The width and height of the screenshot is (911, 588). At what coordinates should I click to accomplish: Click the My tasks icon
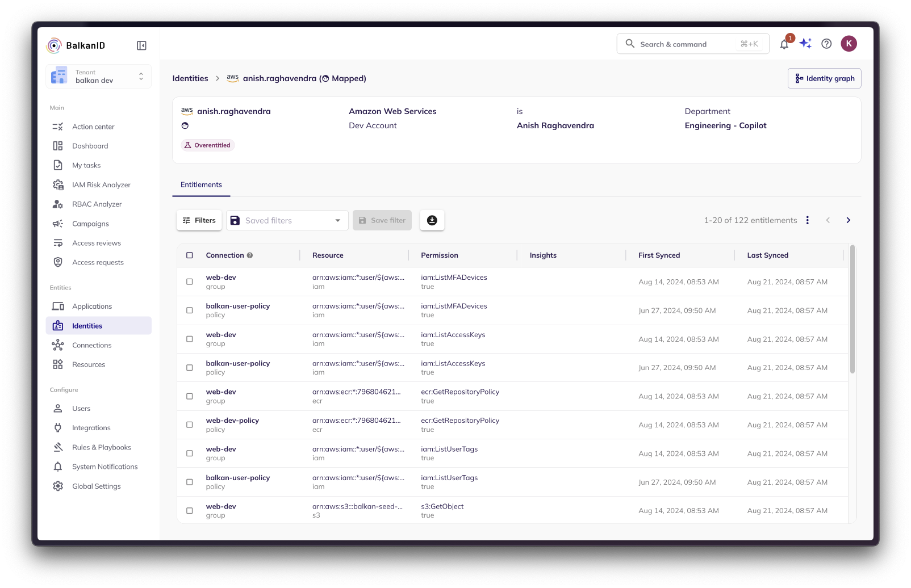(58, 165)
